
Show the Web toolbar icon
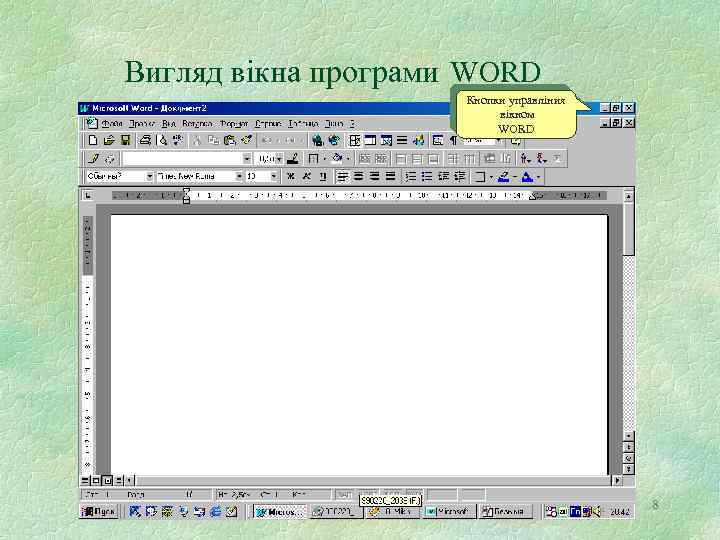[x=335, y=140]
